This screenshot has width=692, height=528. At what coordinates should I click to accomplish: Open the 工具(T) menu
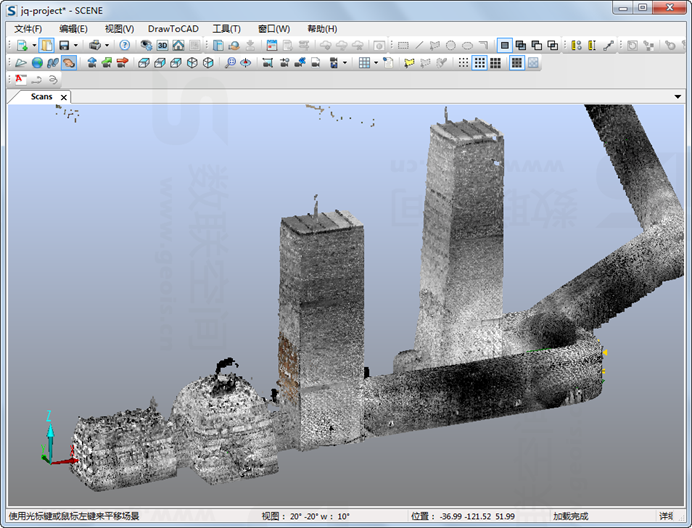pyautogui.click(x=226, y=29)
